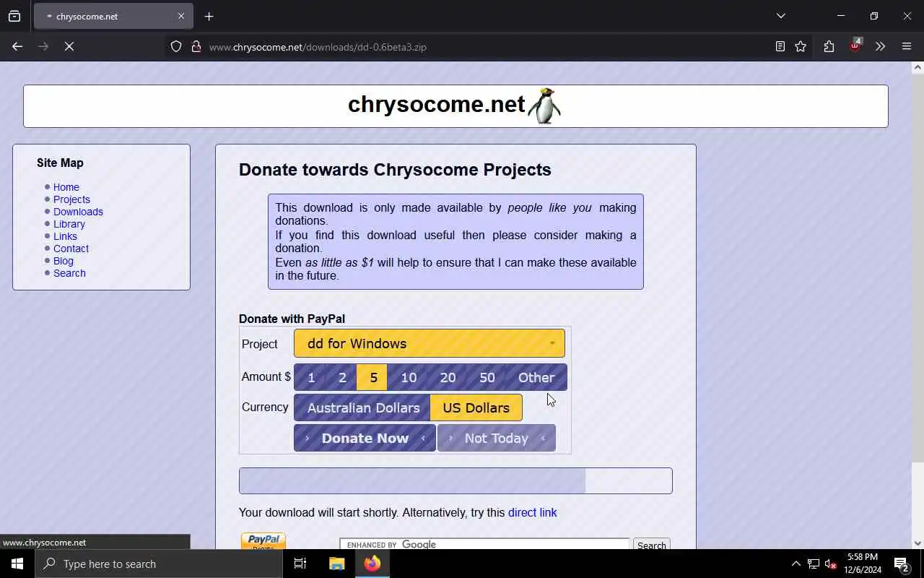Click the taskbar search box
Screen dimensions: 924x578
pos(159,564)
